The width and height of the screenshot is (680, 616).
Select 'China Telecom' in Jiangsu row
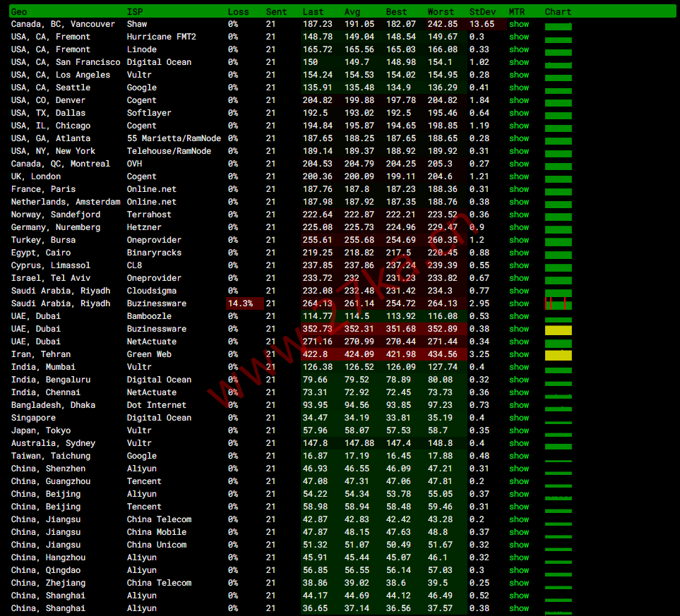click(x=159, y=519)
